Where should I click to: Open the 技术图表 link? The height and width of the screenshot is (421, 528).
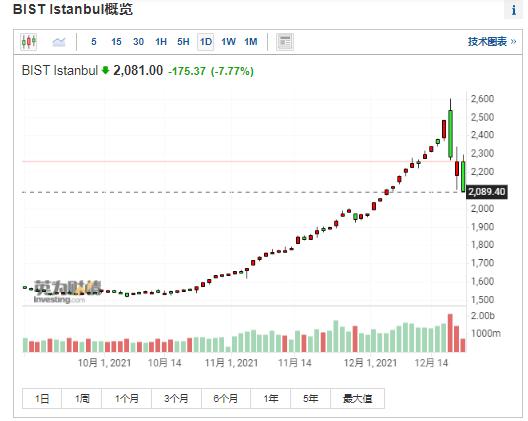pyautogui.click(x=492, y=42)
